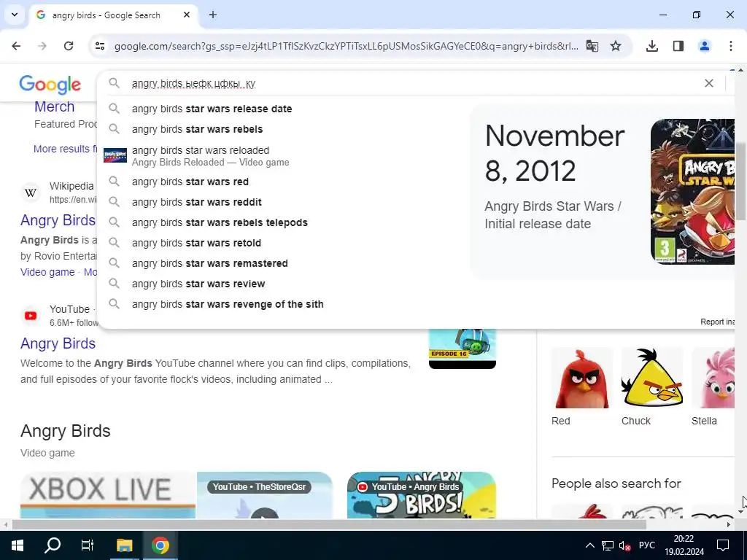Click the vertical page scrollbar thumb

coord(740,181)
